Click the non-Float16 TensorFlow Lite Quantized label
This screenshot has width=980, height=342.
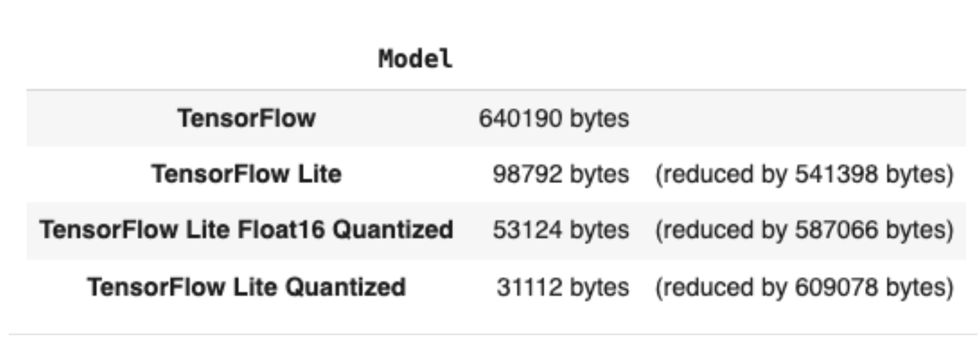(246, 287)
